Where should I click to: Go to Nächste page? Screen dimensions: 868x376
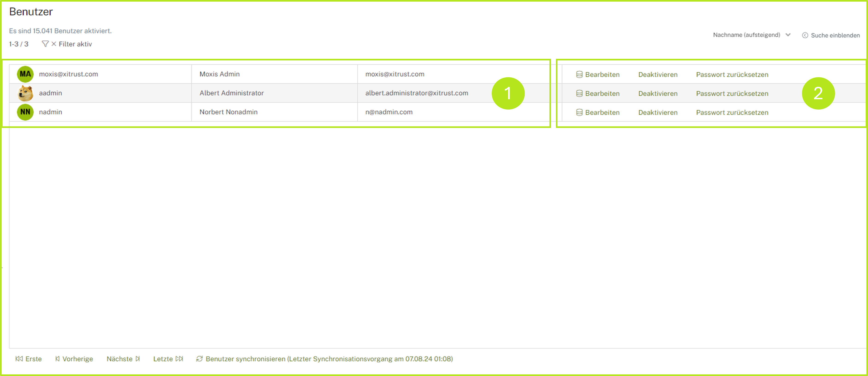click(x=123, y=359)
